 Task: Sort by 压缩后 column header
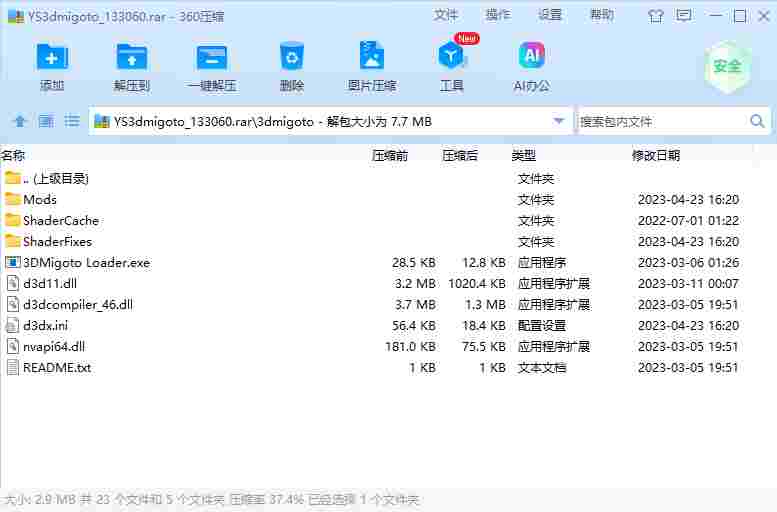[x=460, y=156]
